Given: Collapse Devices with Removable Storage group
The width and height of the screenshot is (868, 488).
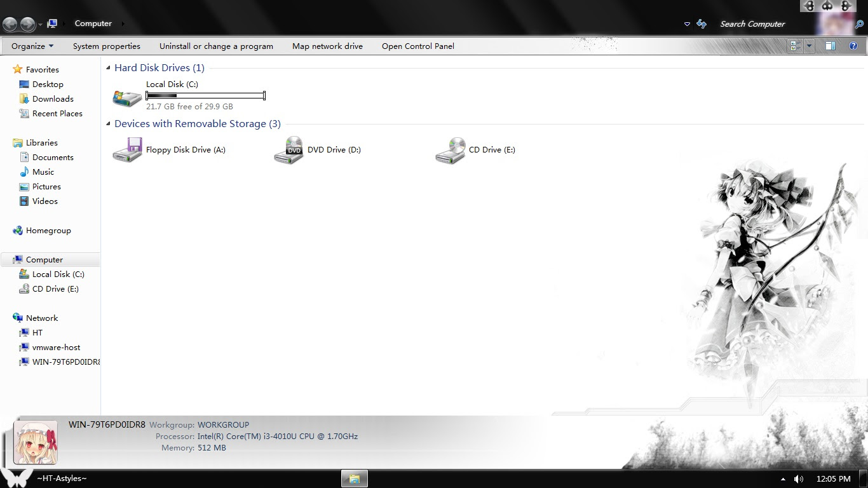Looking at the screenshot, I should click(108, 124).
